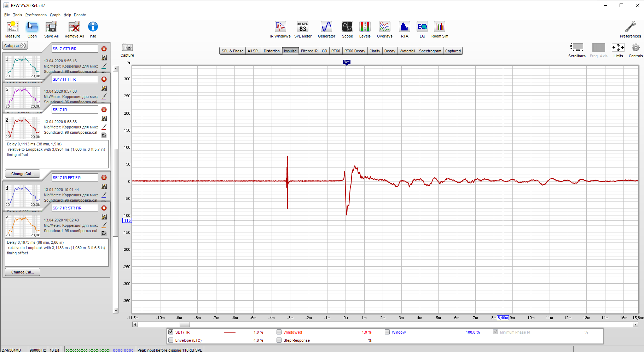Switch to the Distortion tab

click(272, 51)
